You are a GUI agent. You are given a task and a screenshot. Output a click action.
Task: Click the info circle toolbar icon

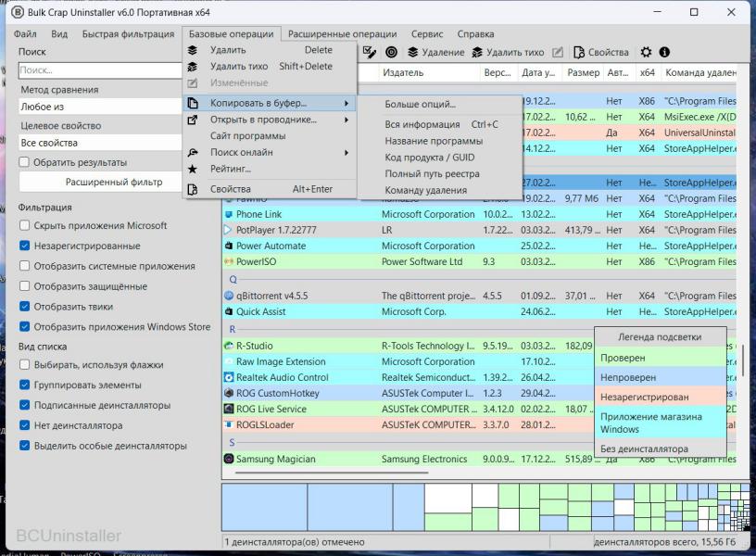coord(664,52)
